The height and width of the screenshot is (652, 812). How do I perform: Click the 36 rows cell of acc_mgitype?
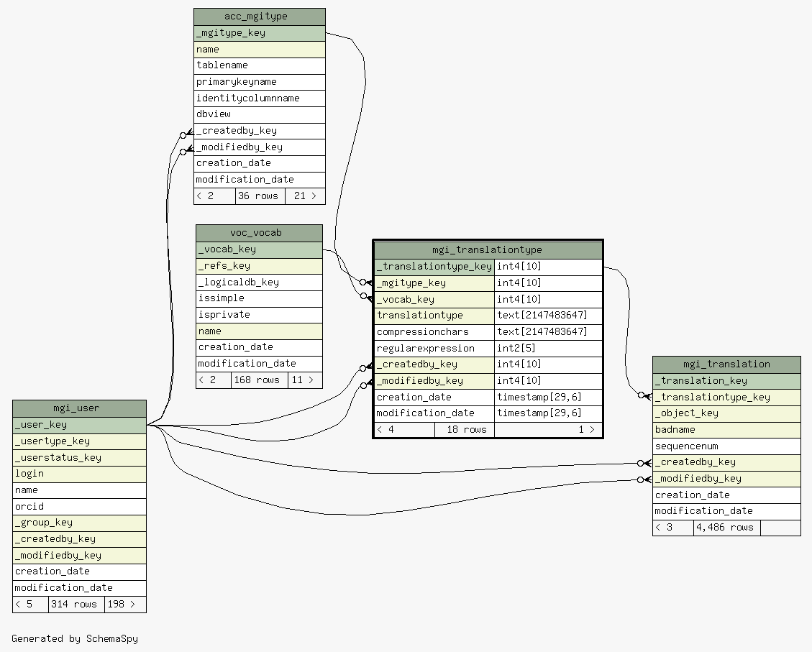pos(260,196)
